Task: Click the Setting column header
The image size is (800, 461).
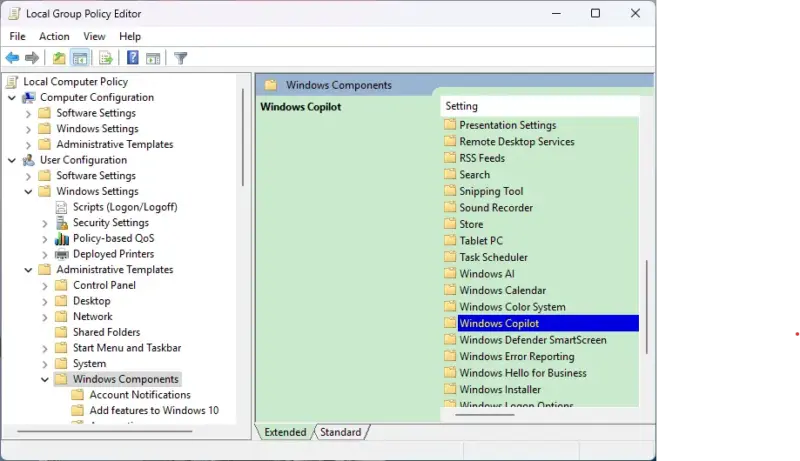Action: tap(540, 106)
